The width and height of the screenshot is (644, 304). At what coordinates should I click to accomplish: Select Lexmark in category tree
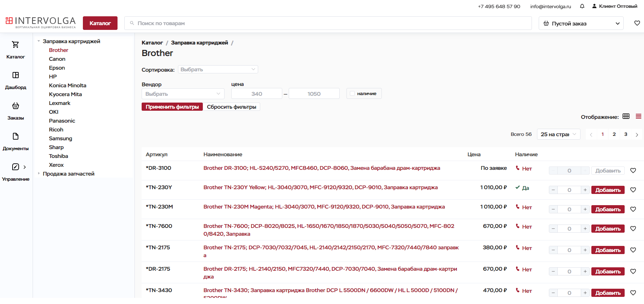click(59, 103)
